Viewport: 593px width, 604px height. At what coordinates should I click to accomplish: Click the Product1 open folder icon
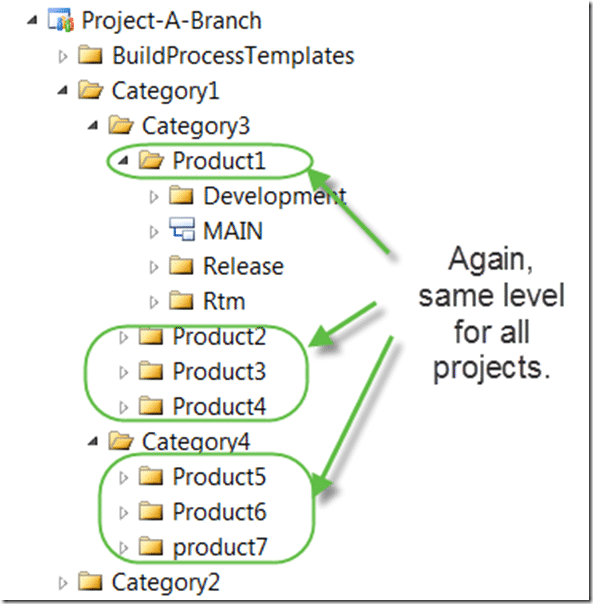[151, 160]
